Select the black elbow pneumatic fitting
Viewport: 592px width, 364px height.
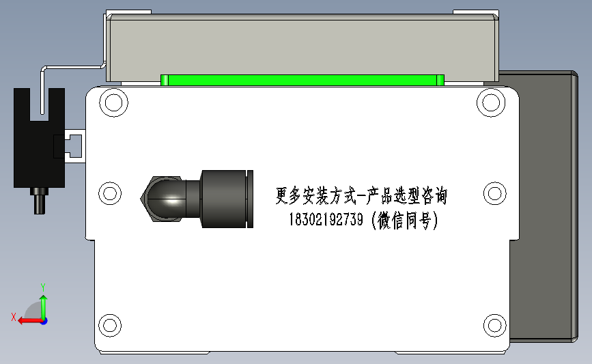(197, 199)
